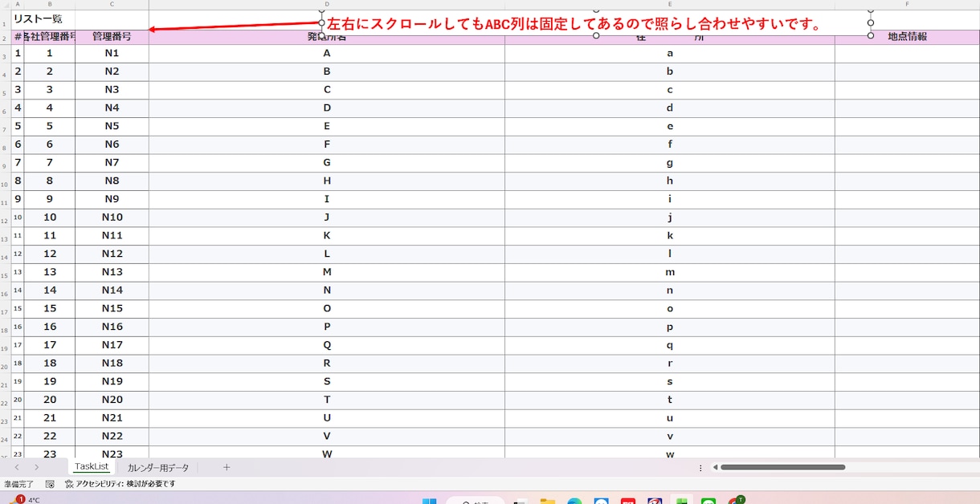Select the empty 地点情報 cell in the N3 row

click(x=907, y=90)
